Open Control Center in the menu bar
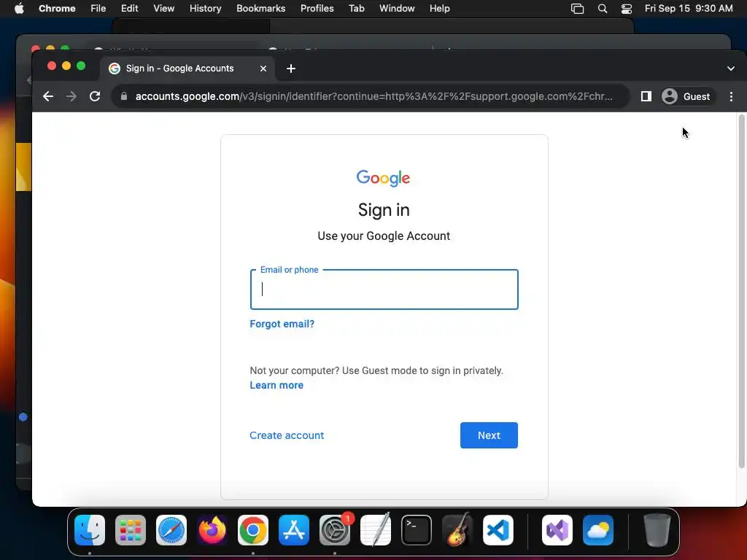Viewport: 747px width, 560px height. pyautogui.click(x=627, y=9)
